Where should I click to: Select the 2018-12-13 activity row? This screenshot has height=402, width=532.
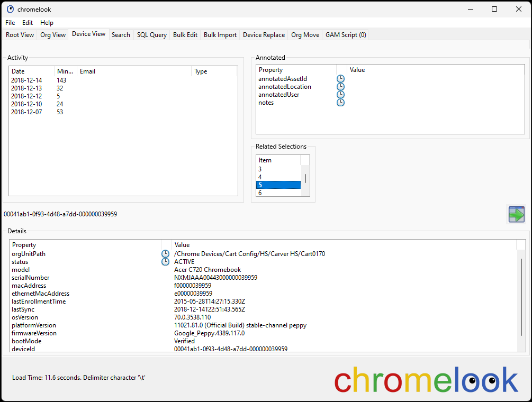(x=123, y=88)
